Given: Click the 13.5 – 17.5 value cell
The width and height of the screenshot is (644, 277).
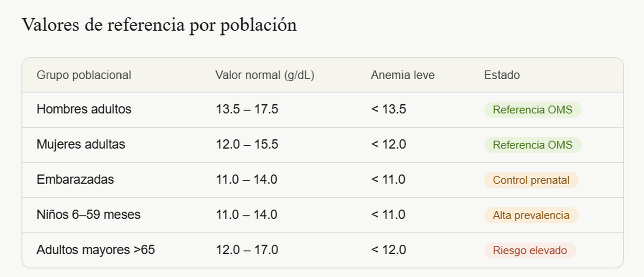Looking at the screenshot, I should 247,109.
